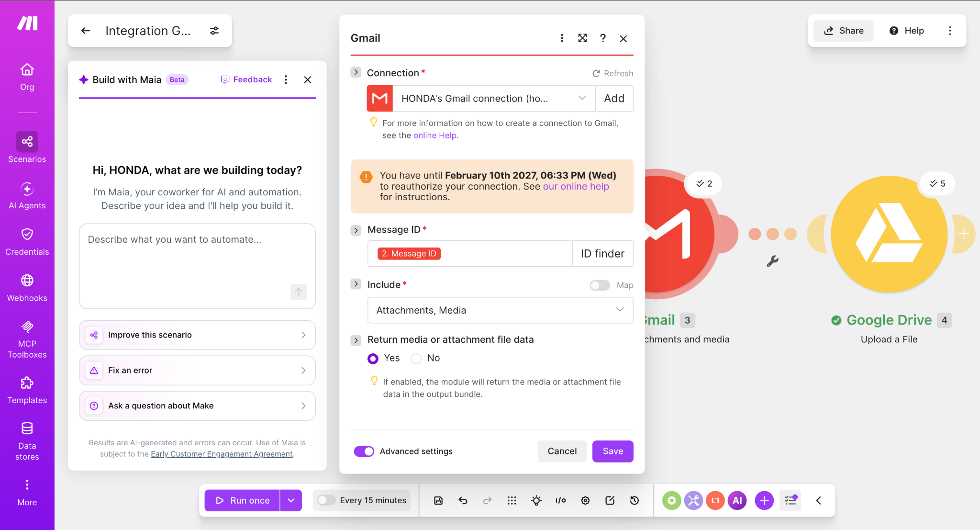Open scenario settings gear in bottom toolbar
980x530 pixels.
coord(585,500)
